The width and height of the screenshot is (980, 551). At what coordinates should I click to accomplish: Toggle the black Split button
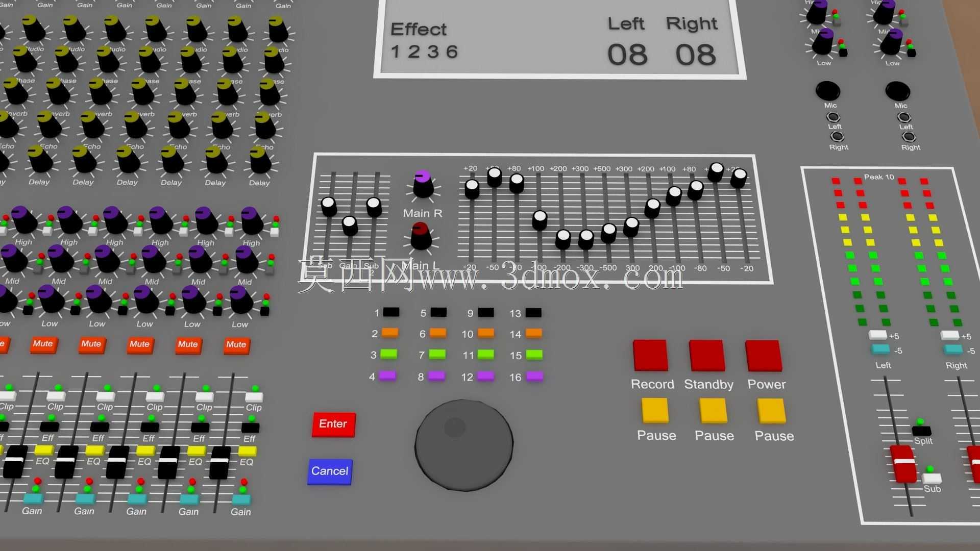pyautogui.click(x=922, y=431)
